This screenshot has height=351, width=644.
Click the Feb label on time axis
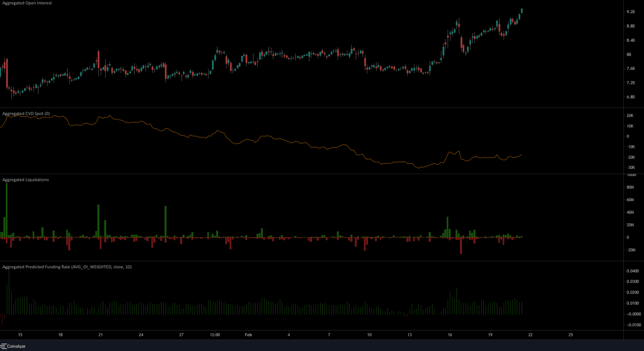point(248,335)
